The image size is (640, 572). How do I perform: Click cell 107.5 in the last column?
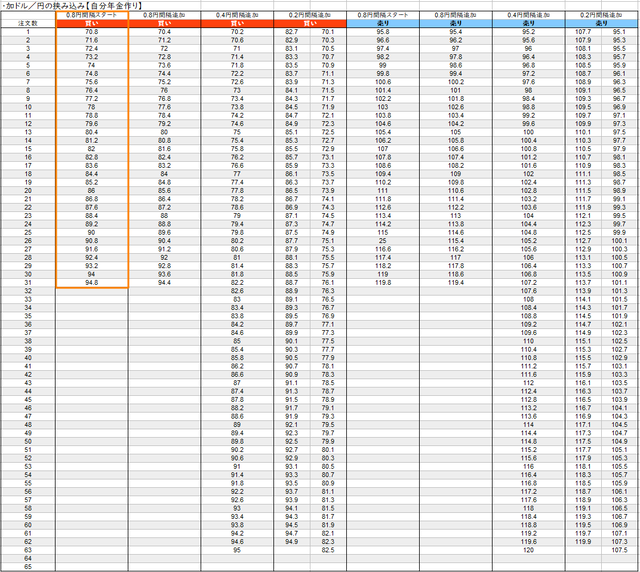[619, 550]
